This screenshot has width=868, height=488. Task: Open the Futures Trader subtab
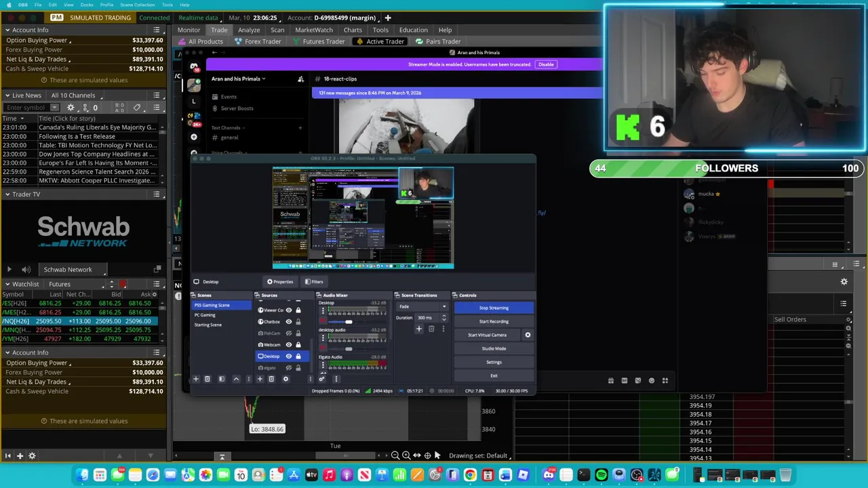click(x=319, y=41)
